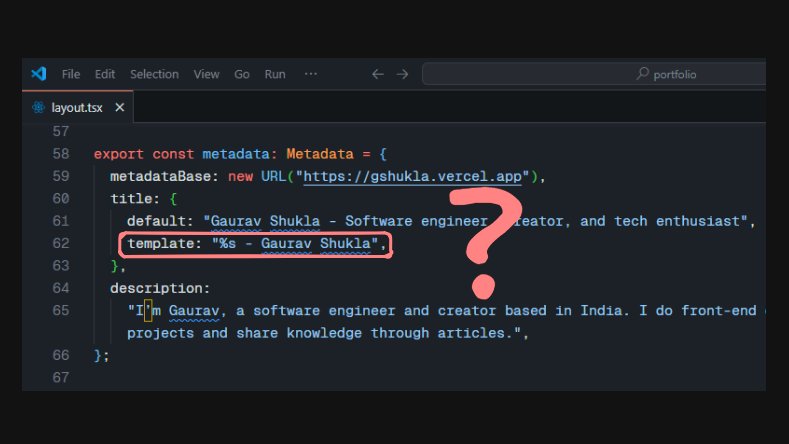This screenshot has height=444, width=789.
Task: Click the portfolio search bar
Action: point(594,74)
